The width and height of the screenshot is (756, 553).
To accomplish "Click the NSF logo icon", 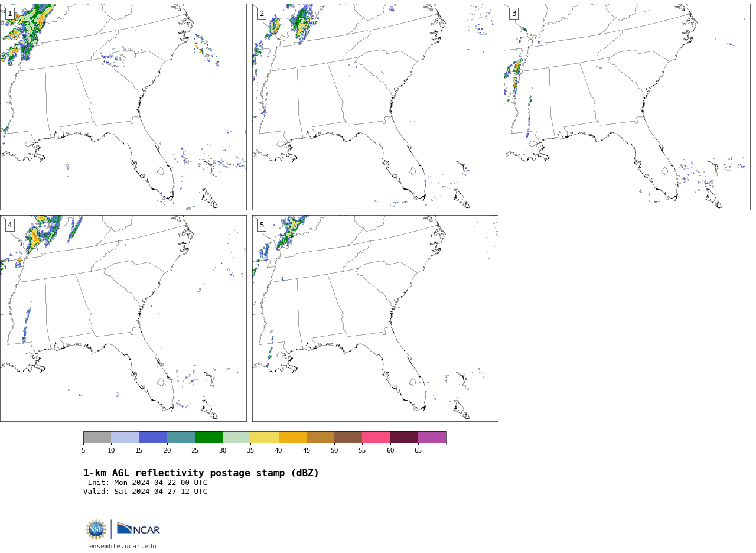I will point(96,529).
